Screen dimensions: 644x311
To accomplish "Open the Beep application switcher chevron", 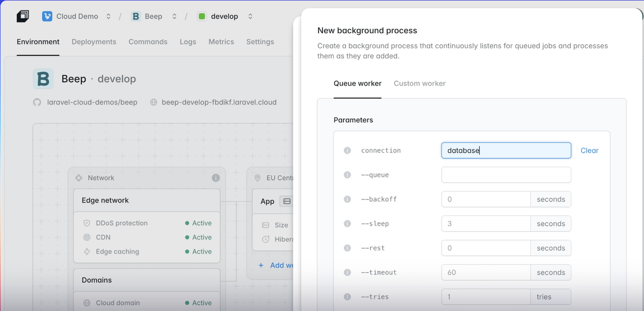I will [x=174, y=16].
